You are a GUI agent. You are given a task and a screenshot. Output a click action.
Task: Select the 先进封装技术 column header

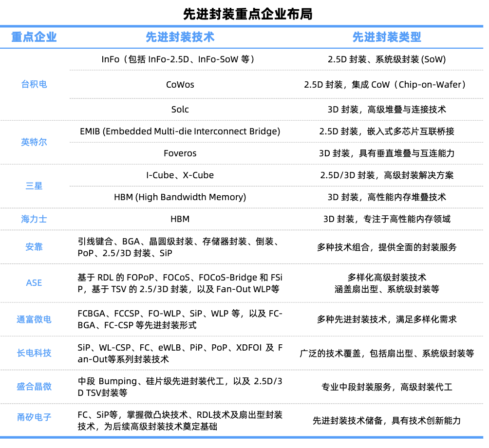point(180,37)
